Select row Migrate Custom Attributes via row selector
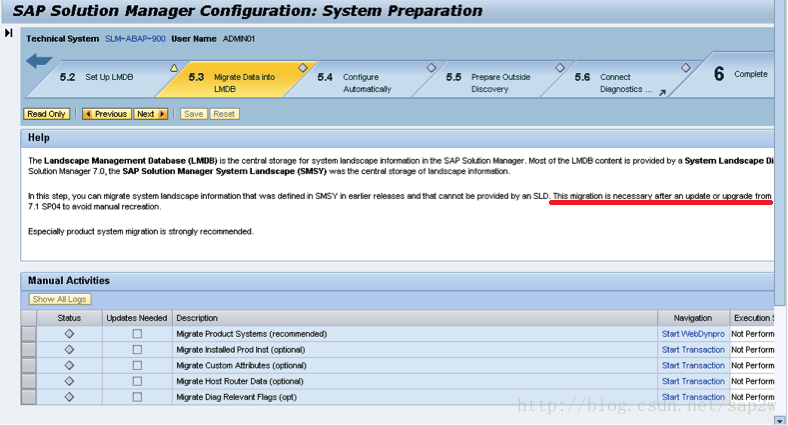This screenshot has width=788, height=425. click(29, 365)
